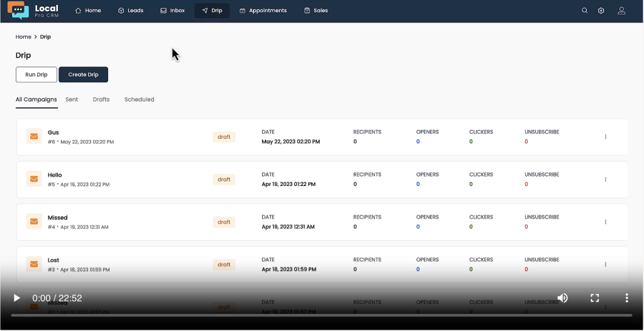Click the Local Pro CRM logo
The image size is (644, 331).
[33, 11]
